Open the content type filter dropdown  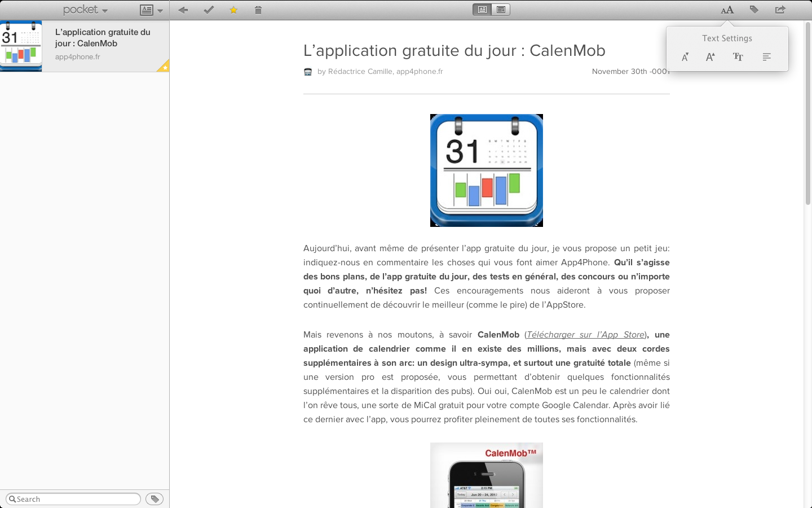pos(151,10)
